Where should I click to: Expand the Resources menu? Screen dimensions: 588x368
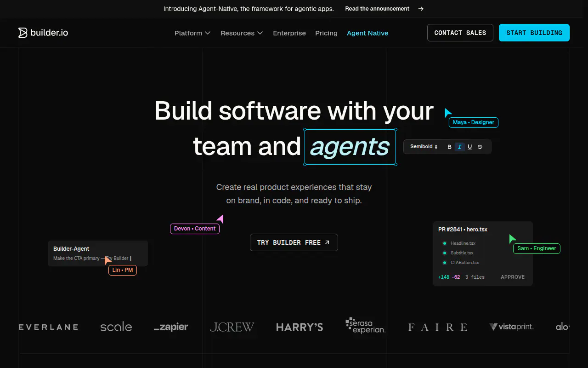242,33
